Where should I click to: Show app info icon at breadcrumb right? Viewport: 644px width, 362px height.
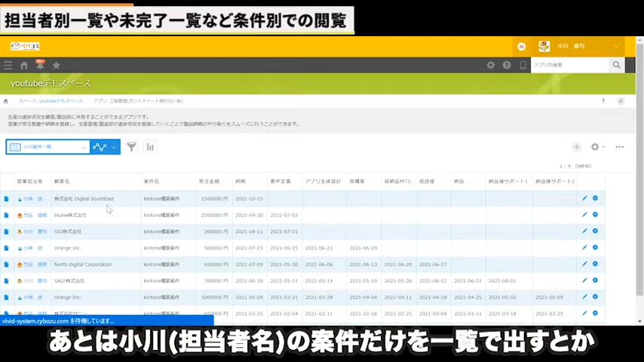pos(621,101)
